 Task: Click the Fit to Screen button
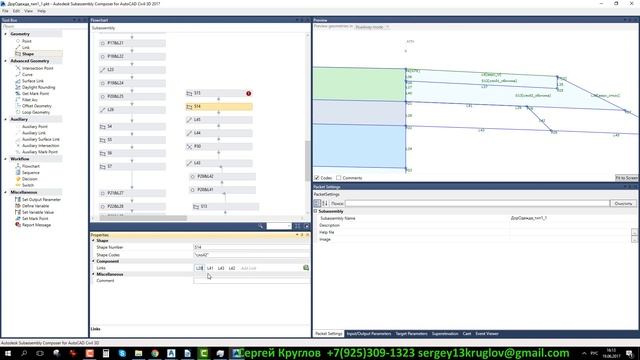tap(627, 178)
